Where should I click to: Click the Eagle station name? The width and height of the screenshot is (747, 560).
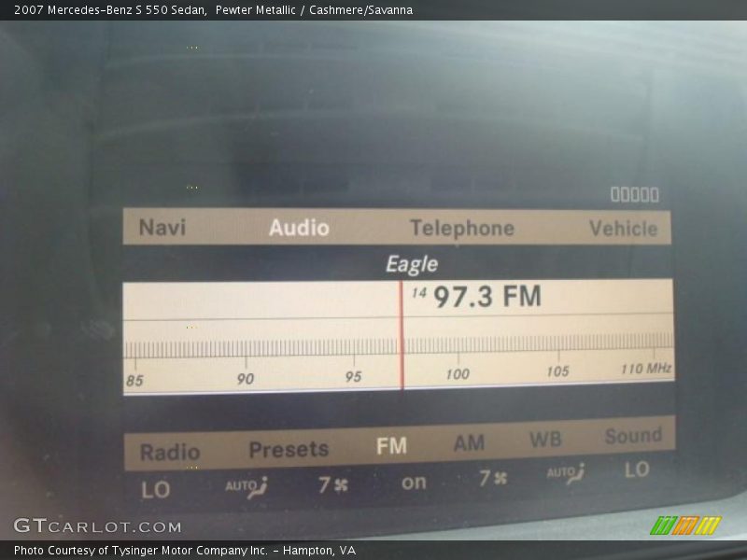(412, 264)
